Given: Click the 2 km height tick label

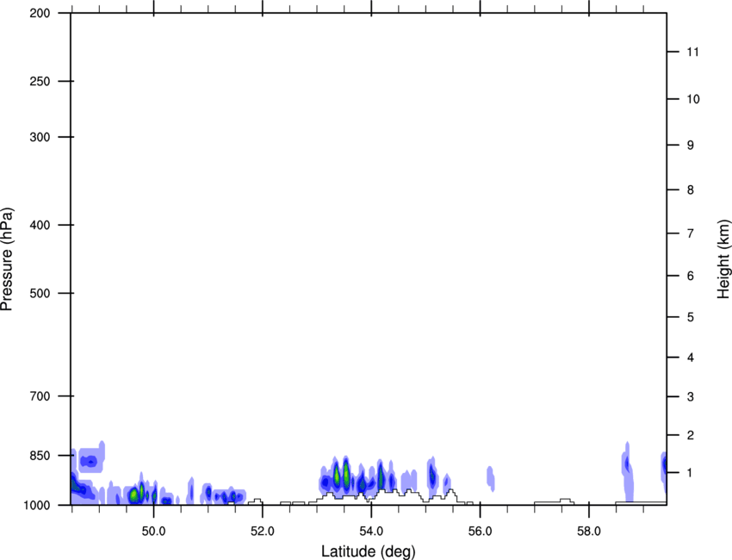Looking at the screenshot, I should pyautogui.click(x=690, y=435).
